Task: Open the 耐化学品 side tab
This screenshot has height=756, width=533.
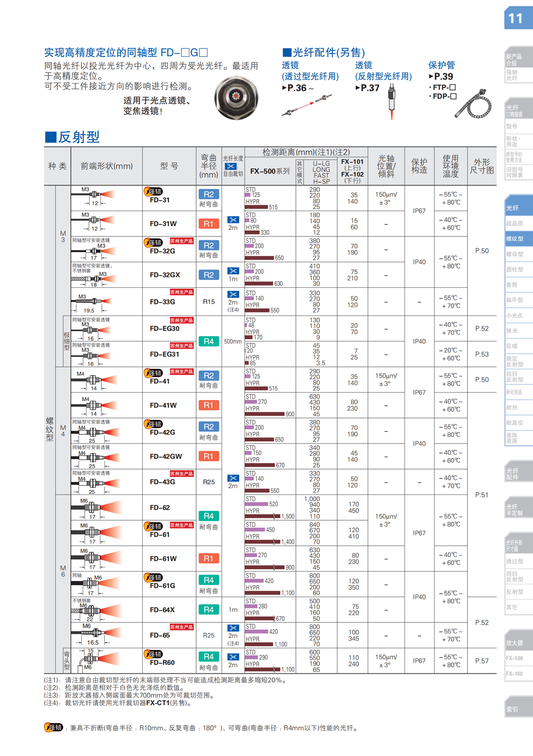Action: tap(518, 392)
